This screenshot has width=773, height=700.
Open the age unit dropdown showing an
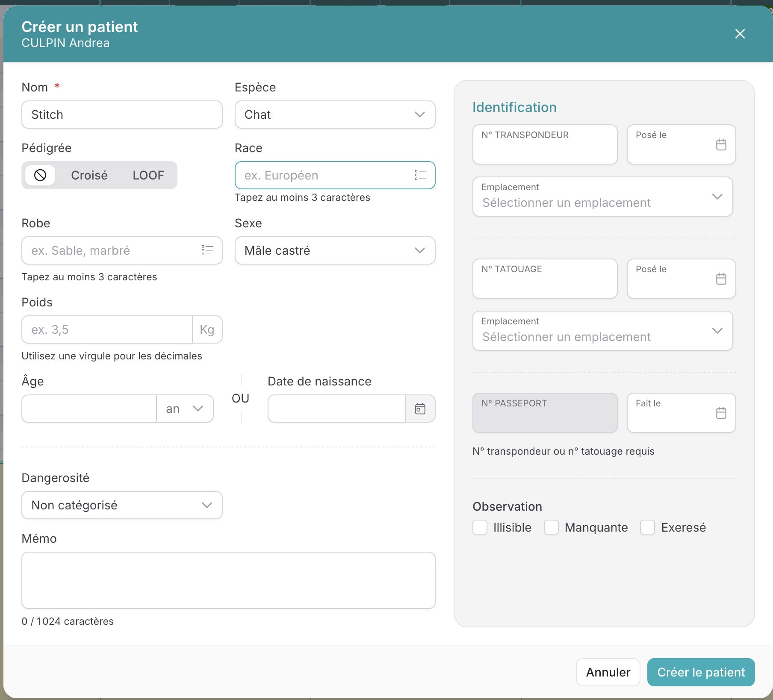pyautogui.click(x=185, y=409)
